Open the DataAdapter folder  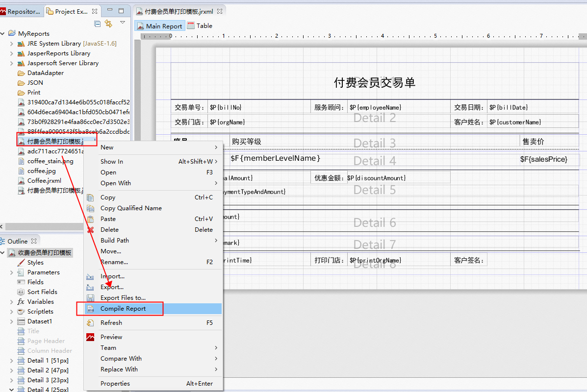[x=41, y=73]
